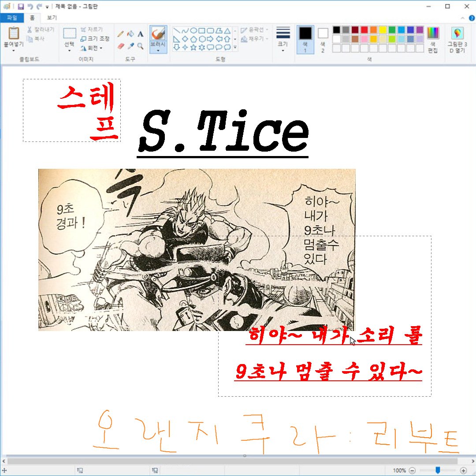Pick the red color swatch
The height and width of the screenshot is (476, 476).
(364, 30)
